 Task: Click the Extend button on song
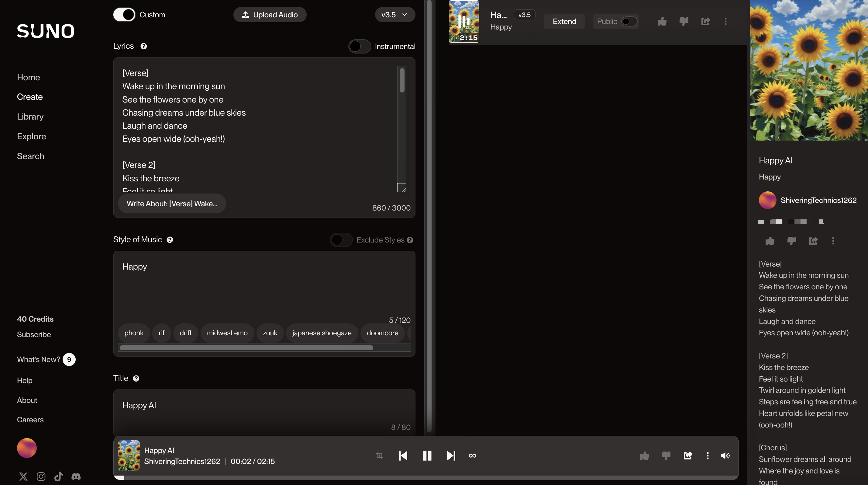pos(564,22)
